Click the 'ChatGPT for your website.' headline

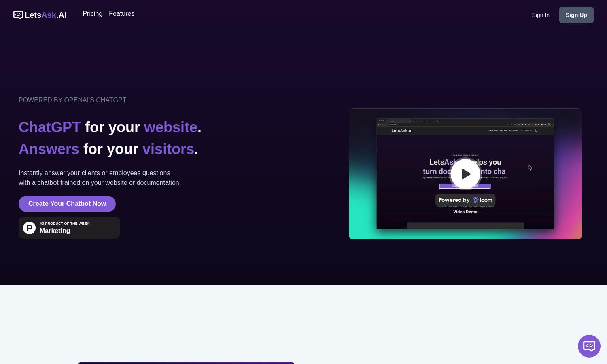click(110, 127)
